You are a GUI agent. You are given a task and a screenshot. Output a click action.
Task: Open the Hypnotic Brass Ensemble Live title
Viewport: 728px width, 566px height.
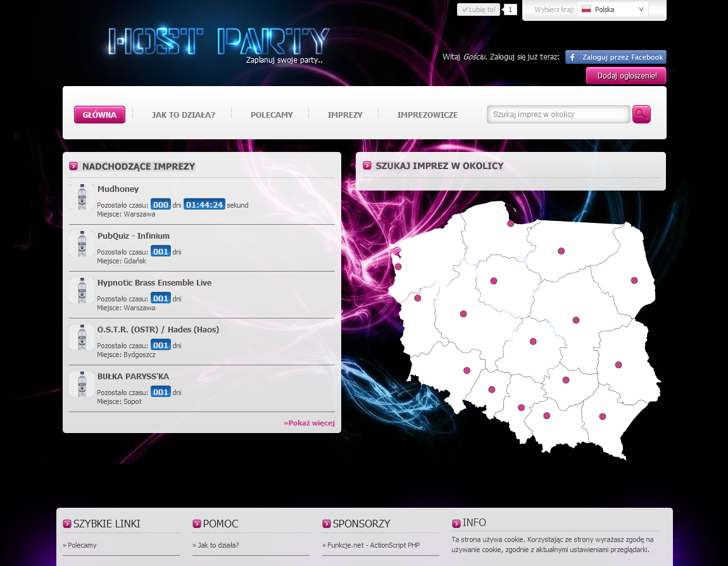point(154,283)
